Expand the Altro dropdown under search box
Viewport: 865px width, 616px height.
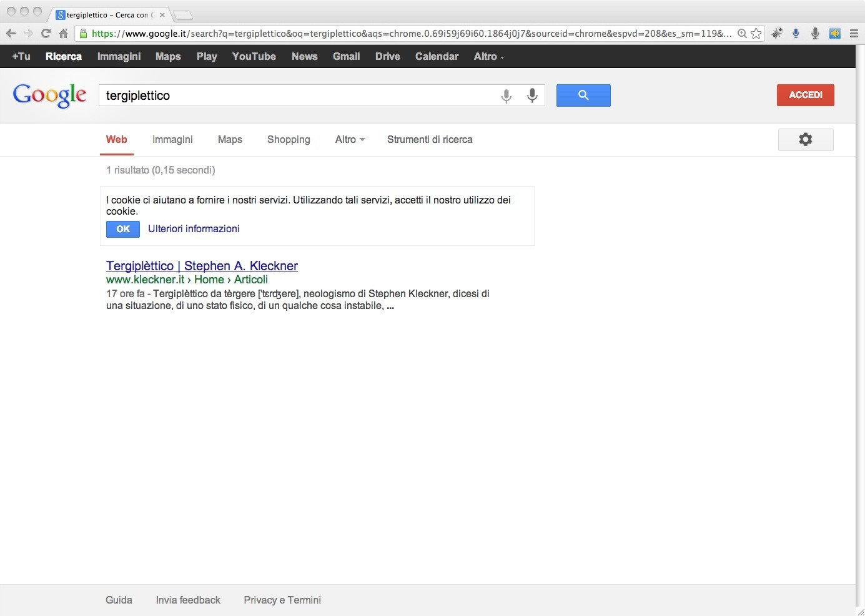coord(350,140)
